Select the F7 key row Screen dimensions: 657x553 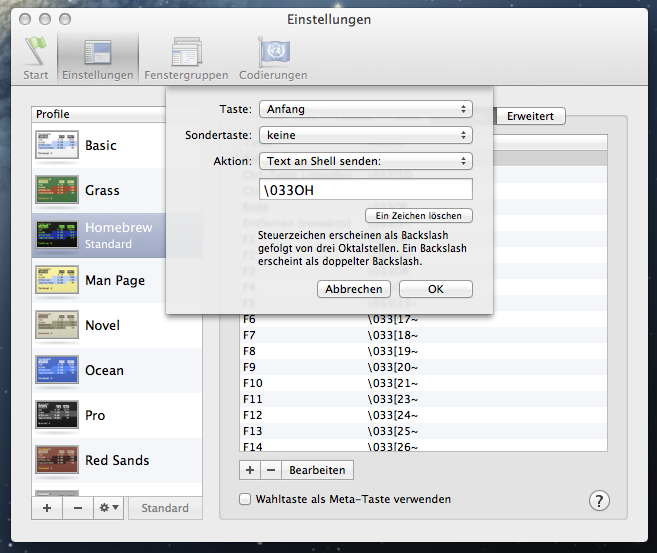coord(424,335)
